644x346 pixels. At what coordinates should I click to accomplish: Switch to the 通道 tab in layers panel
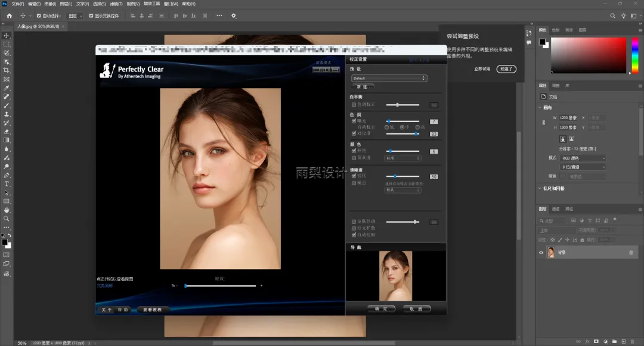click(x=556, y=209)
